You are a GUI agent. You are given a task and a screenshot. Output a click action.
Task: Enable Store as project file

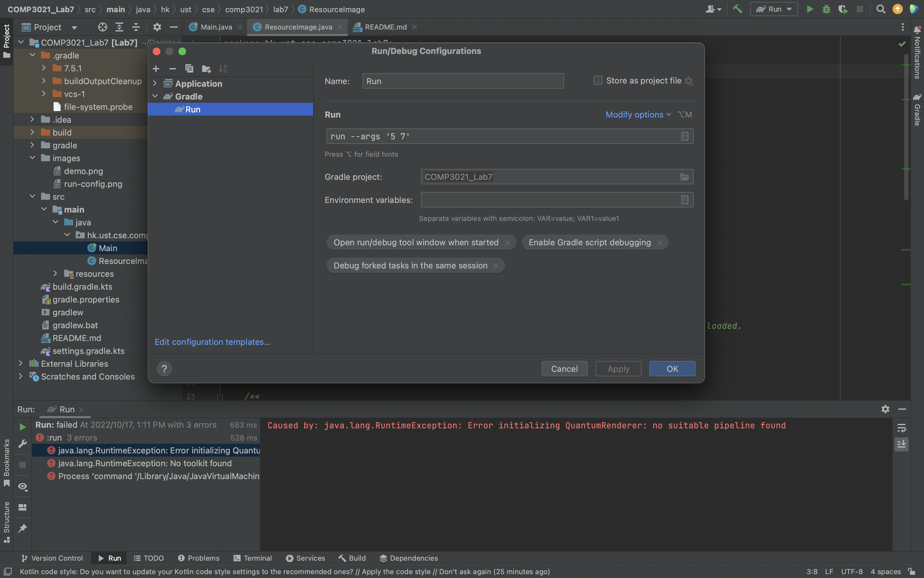[x=597, y=81]
